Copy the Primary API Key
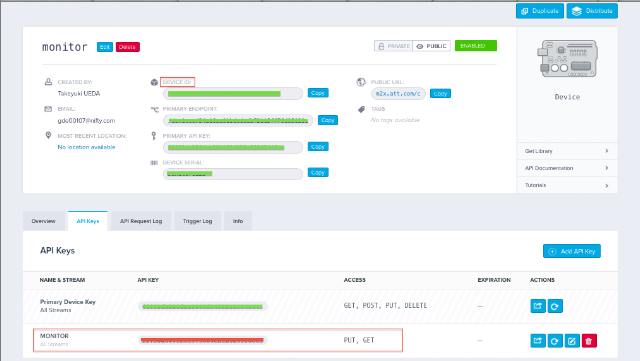The width and height of the screenshot is (640, 361). coord(318,147)
